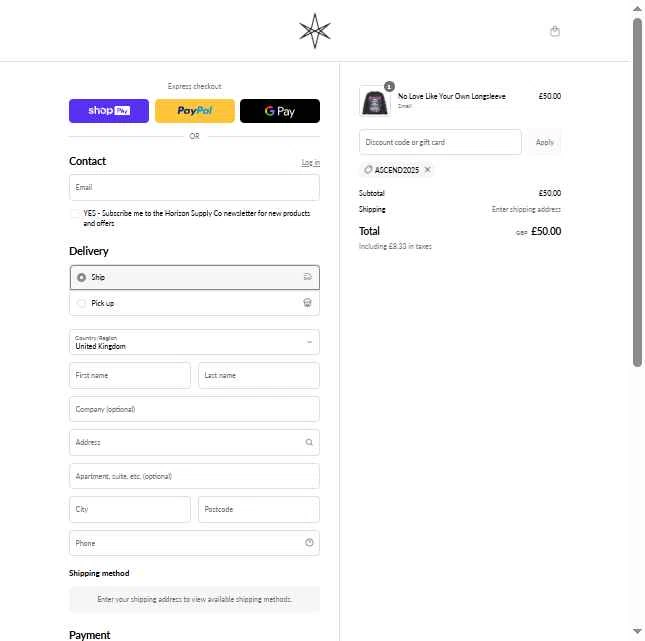Click the Email input field

pos(194,188)
